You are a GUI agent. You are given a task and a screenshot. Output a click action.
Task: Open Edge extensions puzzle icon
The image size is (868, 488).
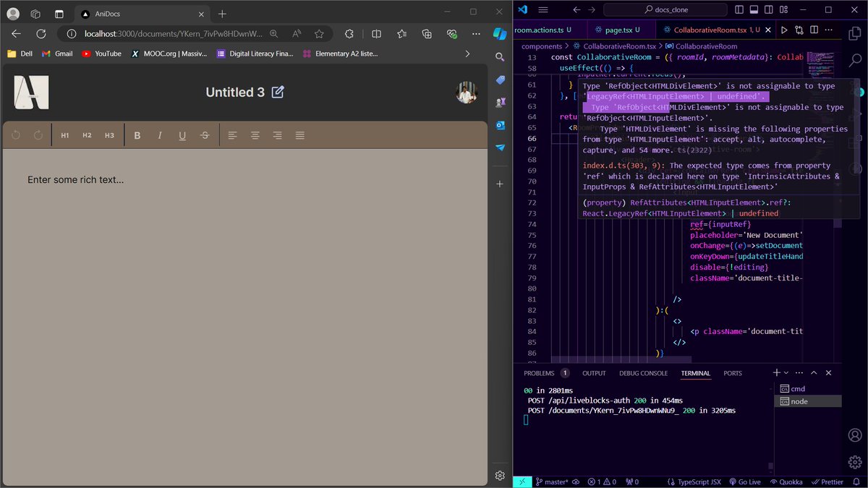[349, 34]
